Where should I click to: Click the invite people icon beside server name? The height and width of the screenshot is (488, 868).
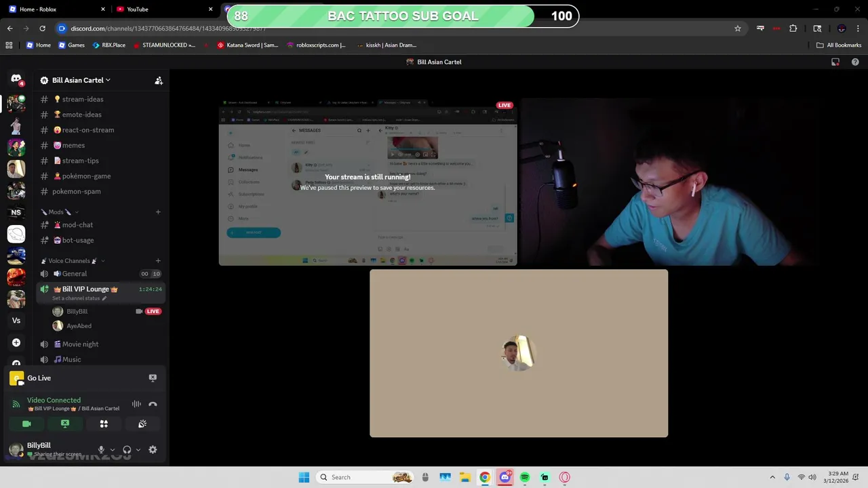click(x=159, y=80)
